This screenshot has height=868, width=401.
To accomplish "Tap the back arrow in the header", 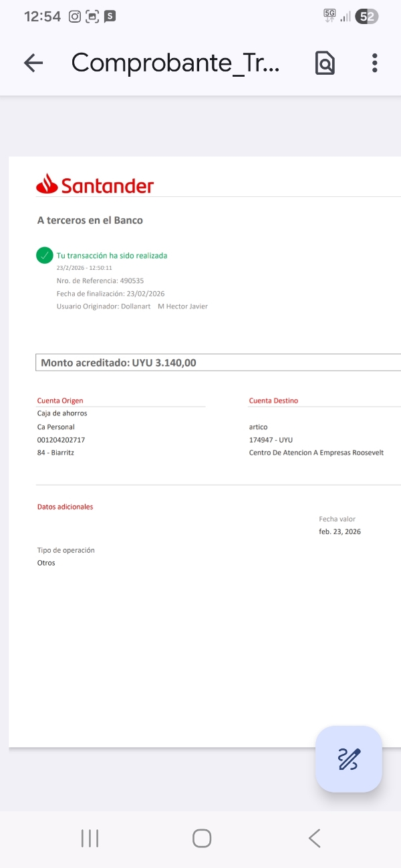I will click(x=33, y=63).
